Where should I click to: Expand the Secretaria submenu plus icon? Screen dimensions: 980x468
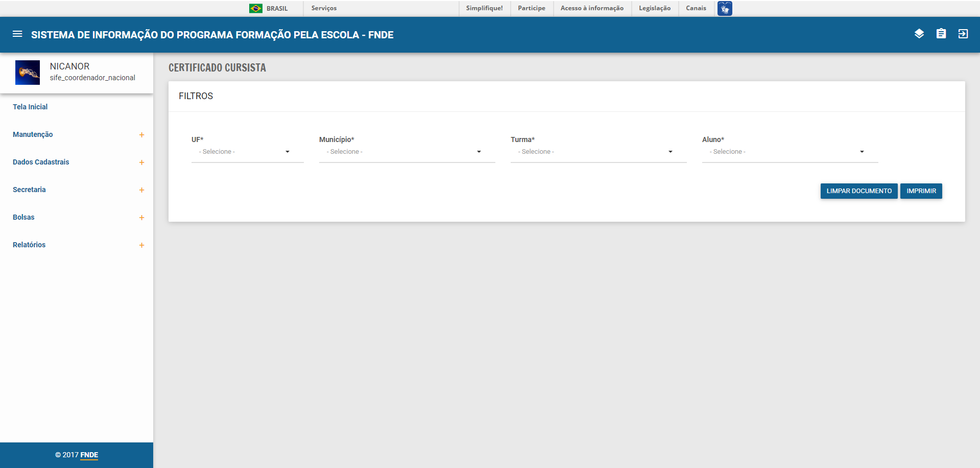pos(141,190)
